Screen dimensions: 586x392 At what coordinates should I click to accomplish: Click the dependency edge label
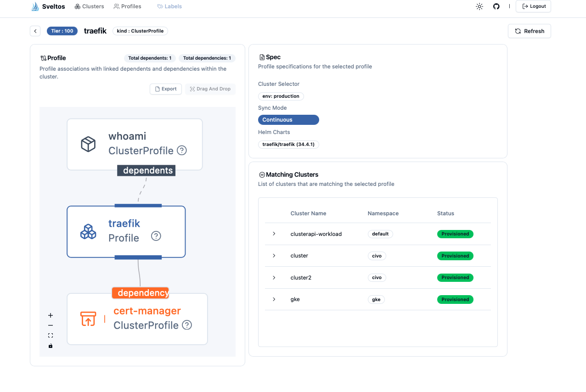click(141, 293)
